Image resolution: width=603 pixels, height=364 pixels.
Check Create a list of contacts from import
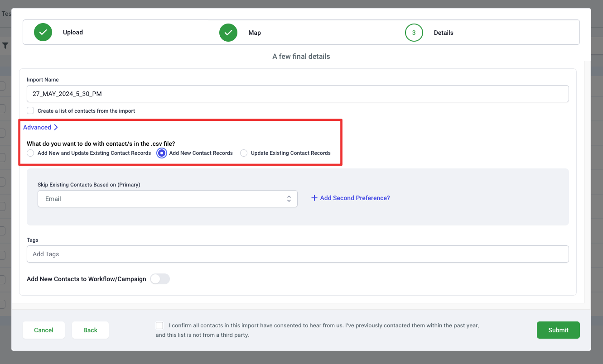pos(30,110)
